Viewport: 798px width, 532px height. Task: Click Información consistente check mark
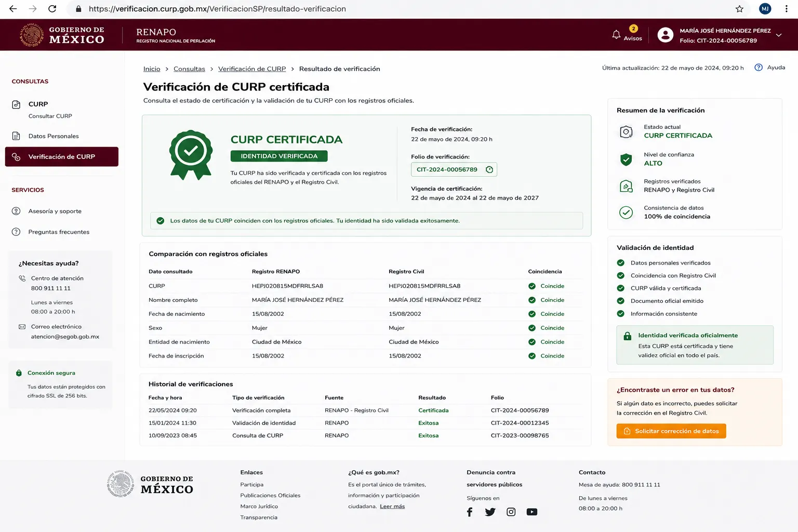tap(620, 314)
